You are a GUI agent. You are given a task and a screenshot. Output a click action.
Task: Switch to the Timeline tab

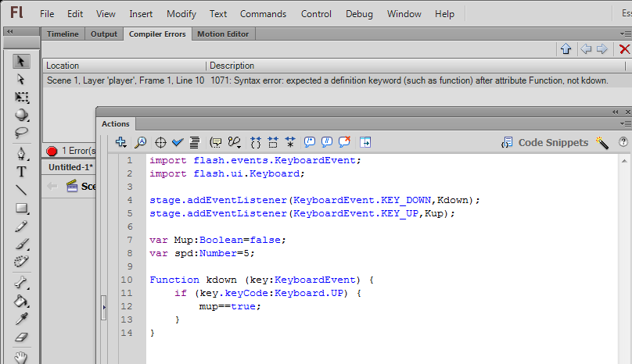click(63, 34)
